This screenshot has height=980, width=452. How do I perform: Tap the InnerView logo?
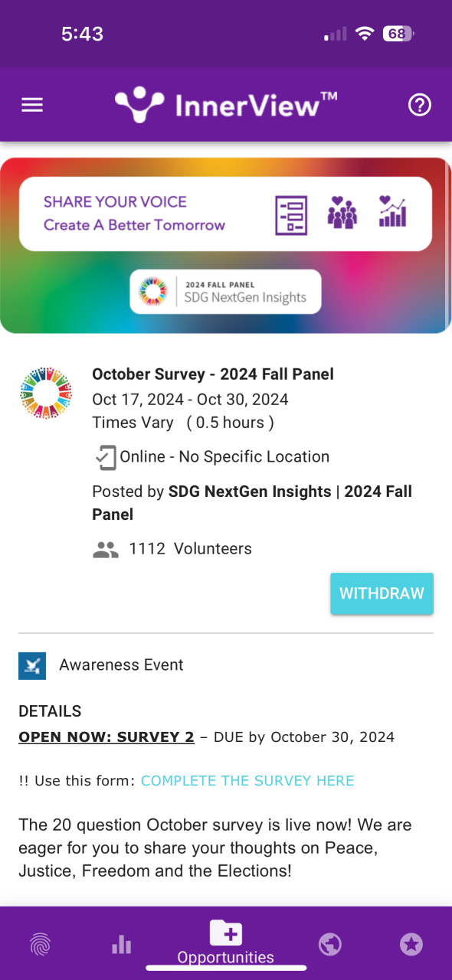[226, 105]
